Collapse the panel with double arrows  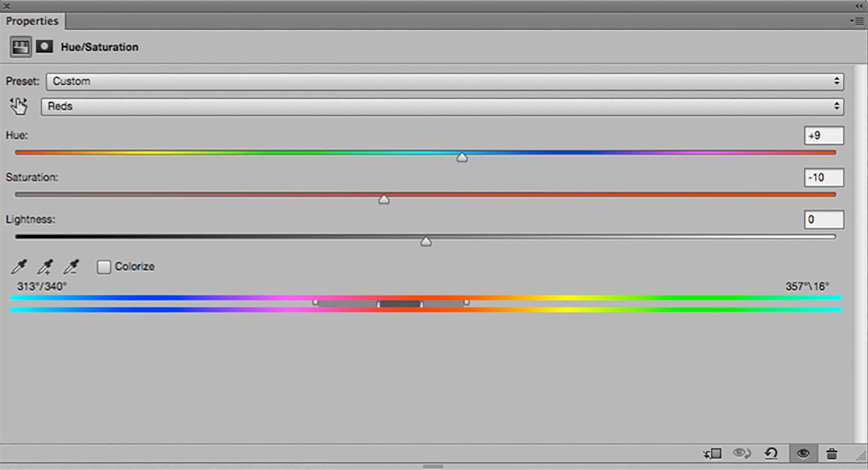pos(859,6)
